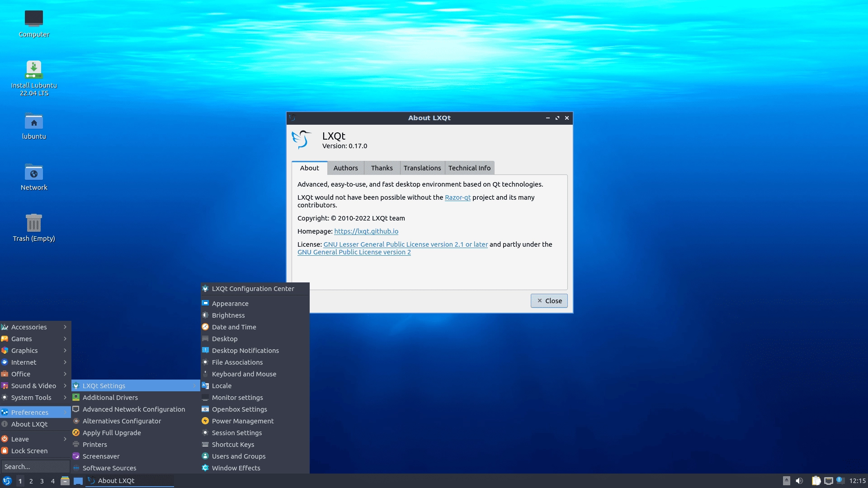Open the Computer desktop icon
Image resolution: width=868 pixels, height=488 pixels.
click(x=34, y=23)
